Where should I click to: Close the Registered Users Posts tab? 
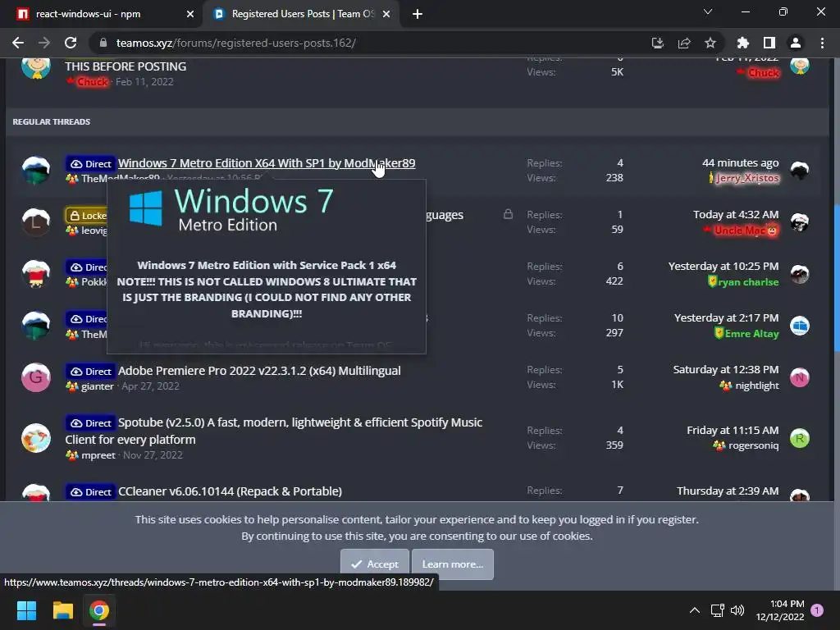click(x=386, y=15)
